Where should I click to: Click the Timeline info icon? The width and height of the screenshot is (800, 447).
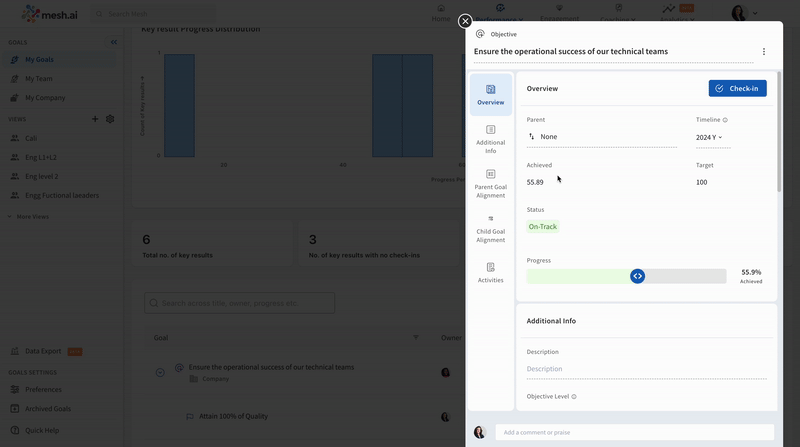(725, 120)
